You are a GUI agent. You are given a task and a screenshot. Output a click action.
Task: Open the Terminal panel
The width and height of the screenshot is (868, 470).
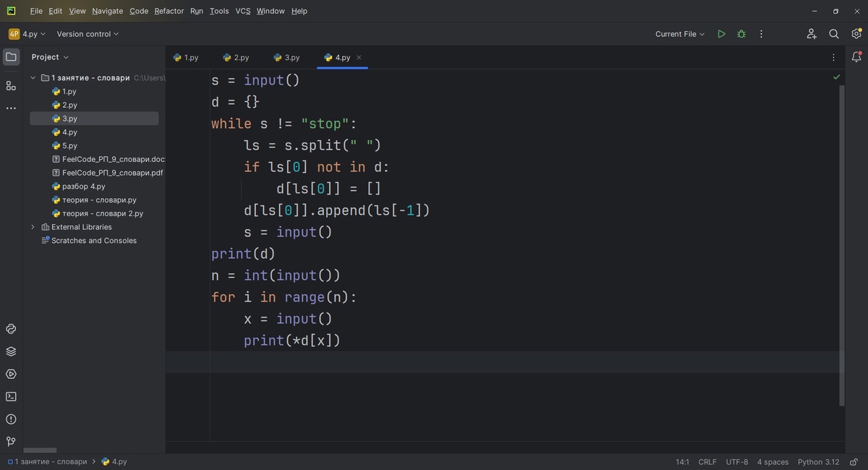point(10,396)
